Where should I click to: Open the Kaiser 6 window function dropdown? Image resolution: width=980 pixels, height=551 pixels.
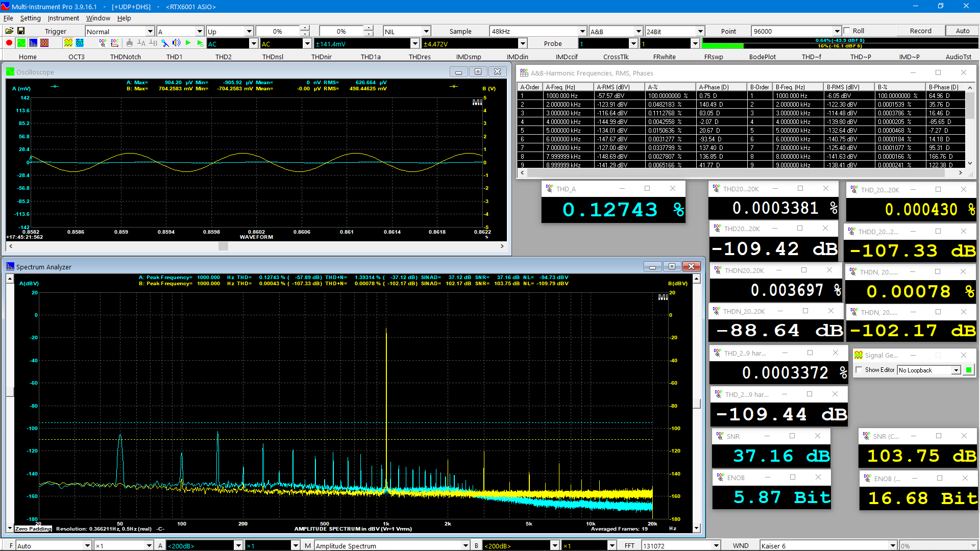893,545
